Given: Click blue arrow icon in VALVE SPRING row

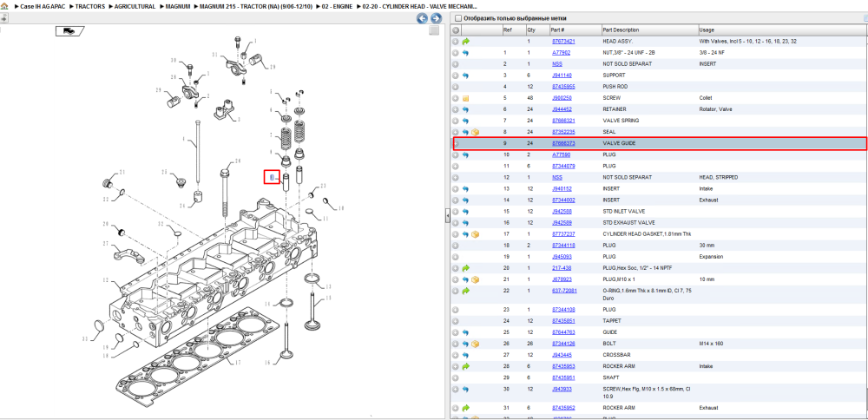Looking at the screenshot, I should (465, 121).
